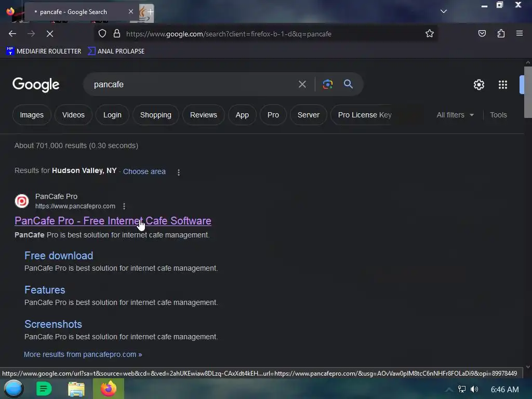The width and height of the screenshot is (532, 399).
Task: Open the Features sitelink
Action: click(x=45, y=290)
